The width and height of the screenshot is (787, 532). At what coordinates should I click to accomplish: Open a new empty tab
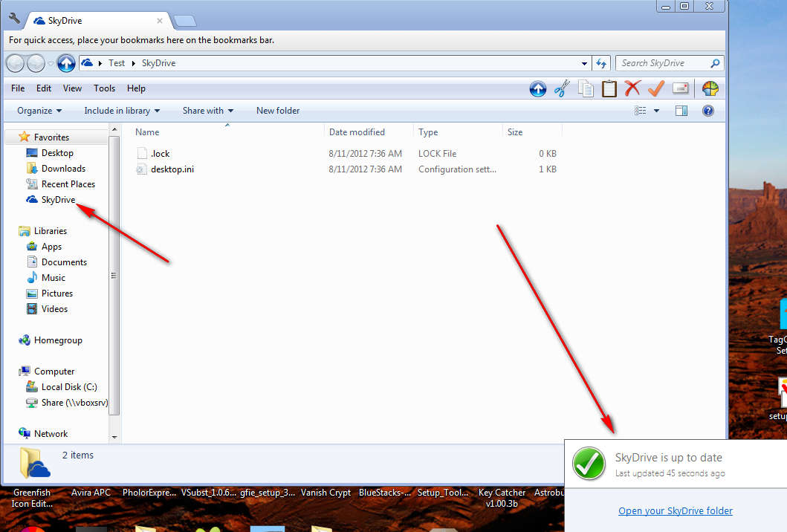[x=185, y=21]
